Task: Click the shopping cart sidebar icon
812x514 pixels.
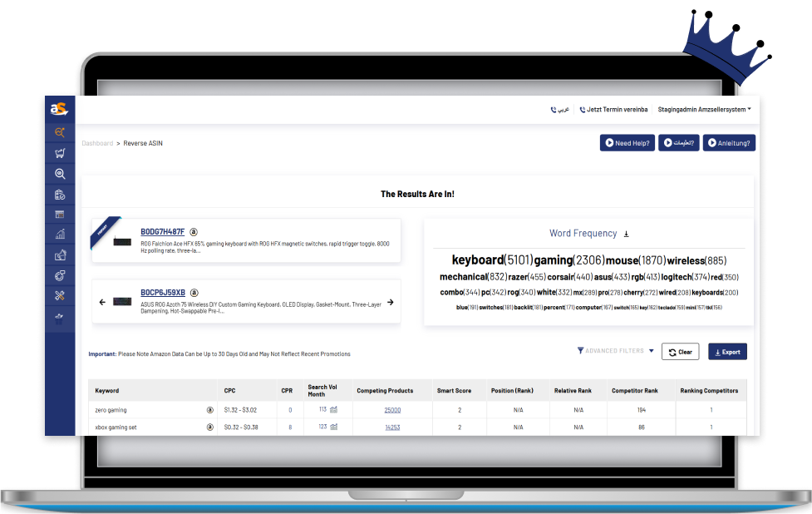Action: (60, 153)
